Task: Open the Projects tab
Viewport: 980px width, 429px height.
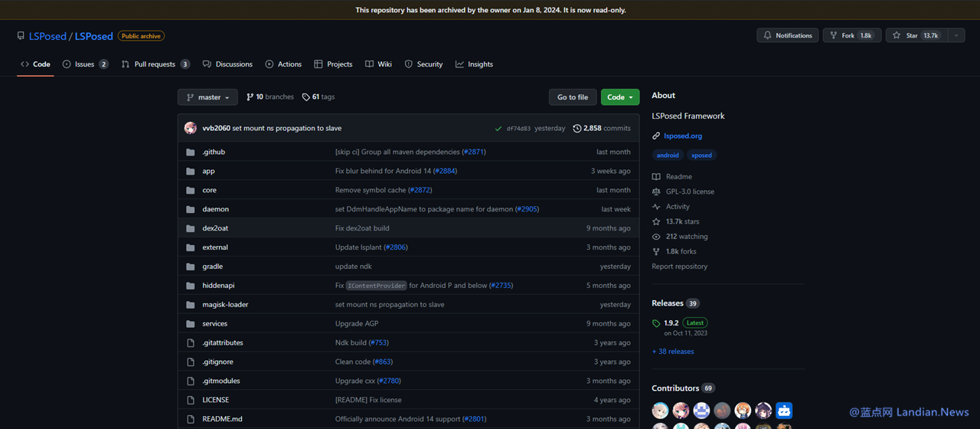Action: click(x=333, y=64)
